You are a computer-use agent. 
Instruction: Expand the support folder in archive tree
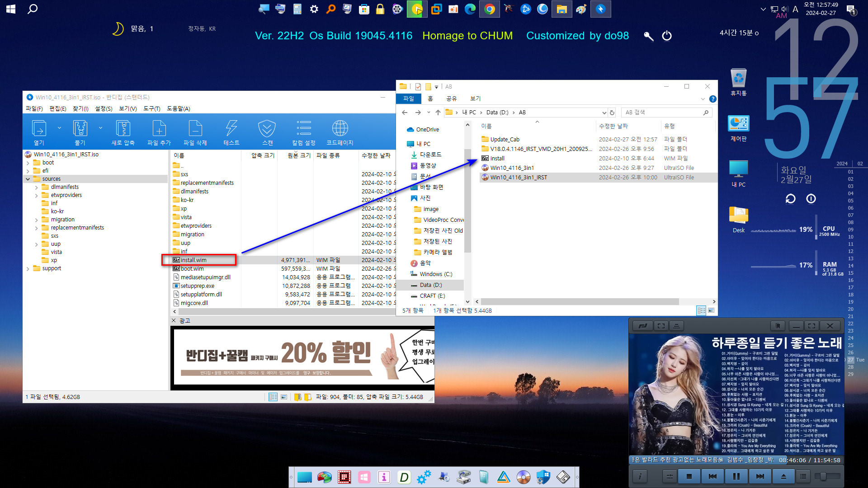pyautogui.click(x=28, y=268)
